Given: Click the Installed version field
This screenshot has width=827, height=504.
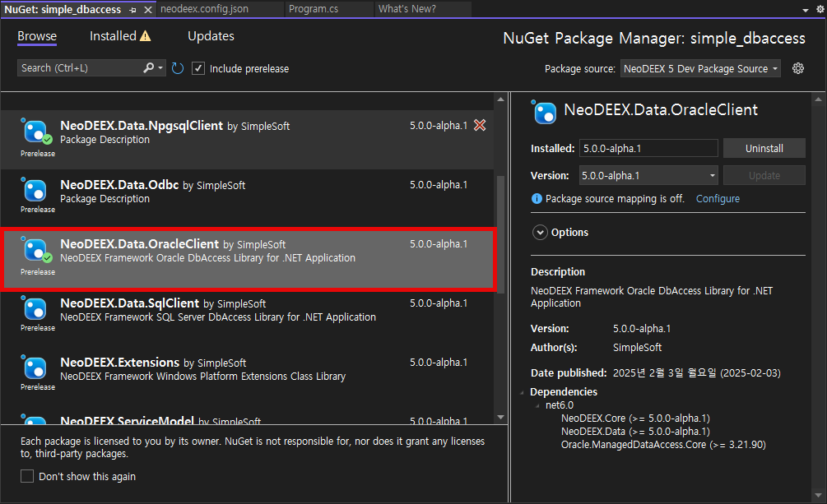Looking at the screenshot, I should (648, 148).
